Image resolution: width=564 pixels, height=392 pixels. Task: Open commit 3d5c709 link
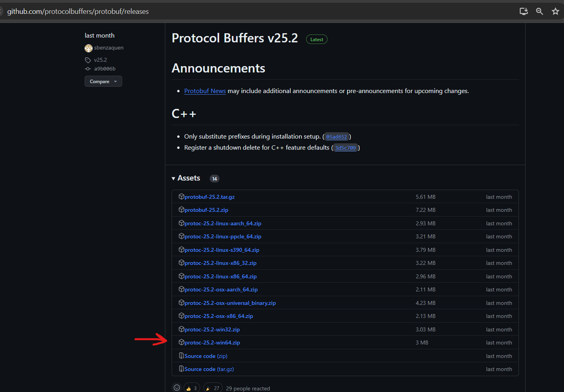(345, 148)
